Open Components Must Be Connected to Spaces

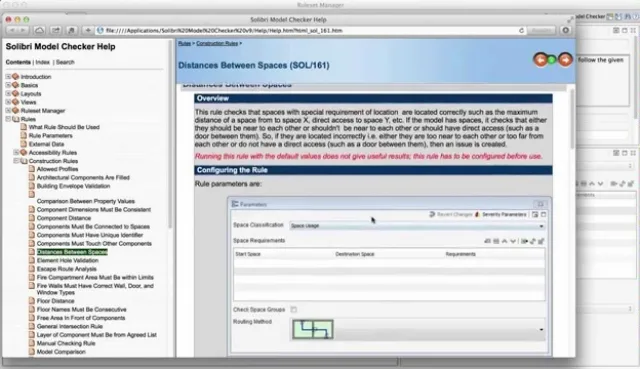(x=93, y=227)
